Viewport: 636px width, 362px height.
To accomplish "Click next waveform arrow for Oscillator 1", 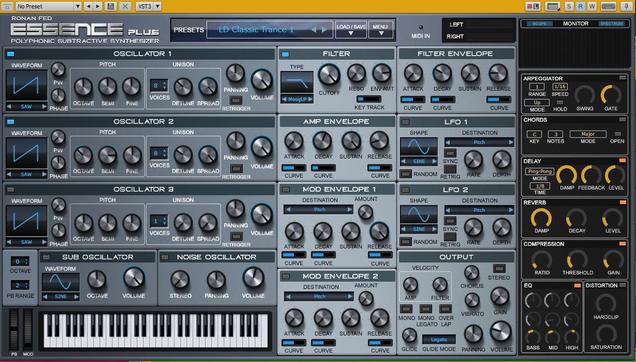I will 44,107.
